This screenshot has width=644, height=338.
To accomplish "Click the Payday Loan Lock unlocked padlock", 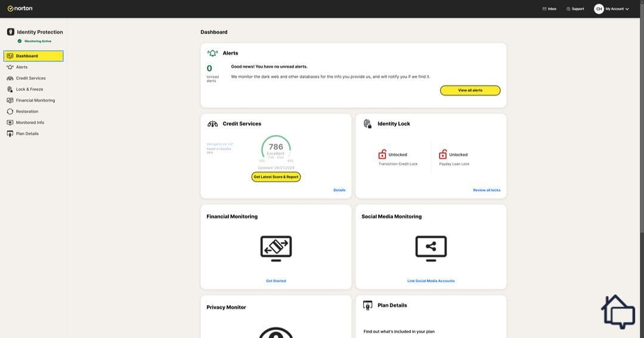I will [x=442, y=154].
